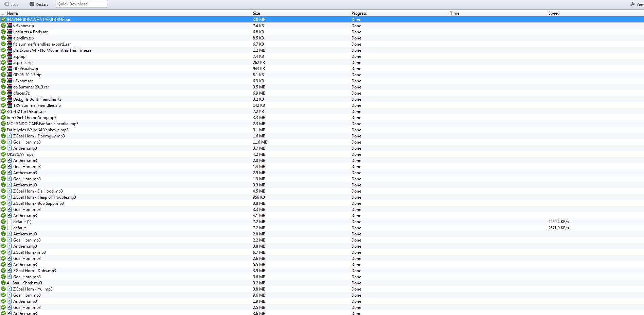Click archive icon of fit_summerfriendlies_export1.rar
The height and width of the screenshot is (315, 644).
point(10,44)
